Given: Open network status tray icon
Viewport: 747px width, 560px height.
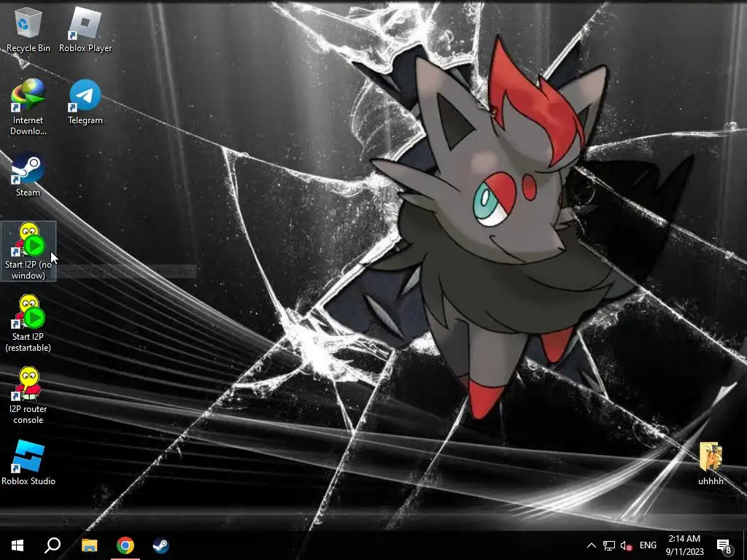Looking at the screenshot, I should click(x=609, y=545).
